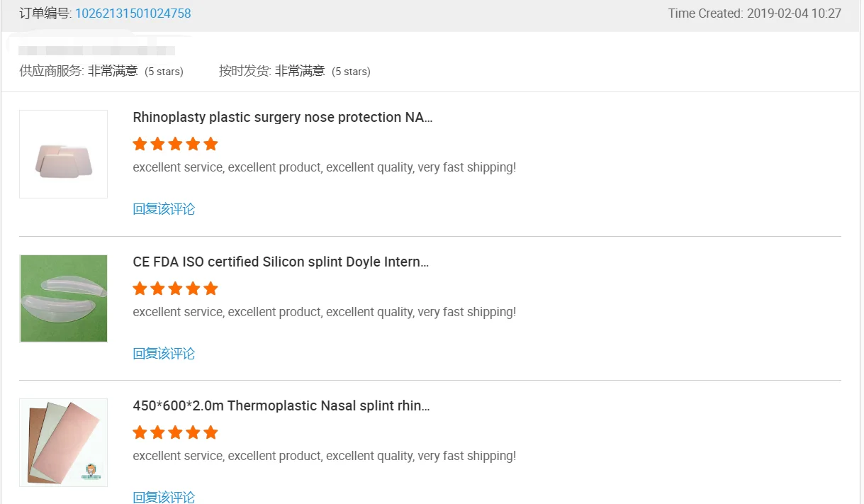This screenshot has width=864, height=504.
Task: Open 450*600*2.0m Thermoplastic Nasal splint title
Action: [281, 406]
